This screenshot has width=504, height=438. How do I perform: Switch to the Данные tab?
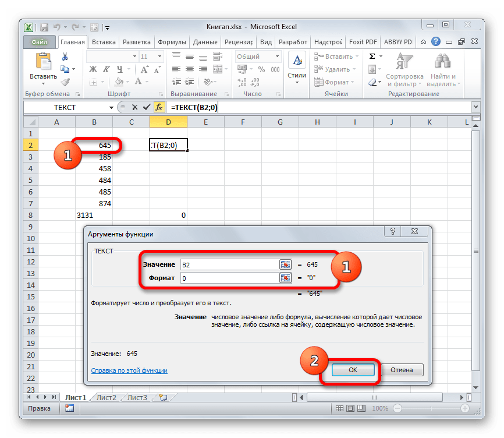(x=205, y=42)
